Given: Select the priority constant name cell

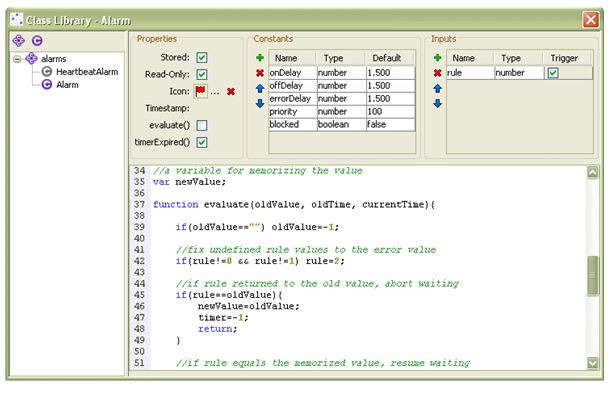Looking at the screenshot, I should click(x=293, y=112).
